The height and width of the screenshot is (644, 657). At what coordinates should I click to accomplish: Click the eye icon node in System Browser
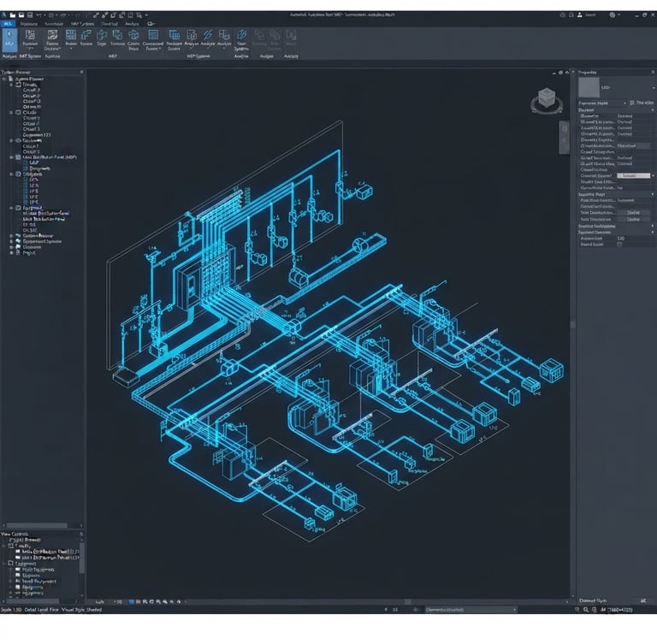[x=18, y=141]
